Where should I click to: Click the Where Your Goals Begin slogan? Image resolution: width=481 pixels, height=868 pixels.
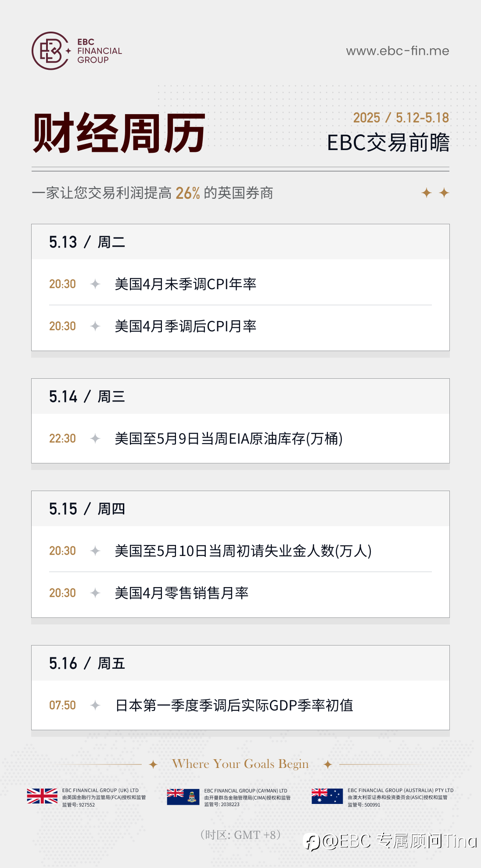pos(240,764)
